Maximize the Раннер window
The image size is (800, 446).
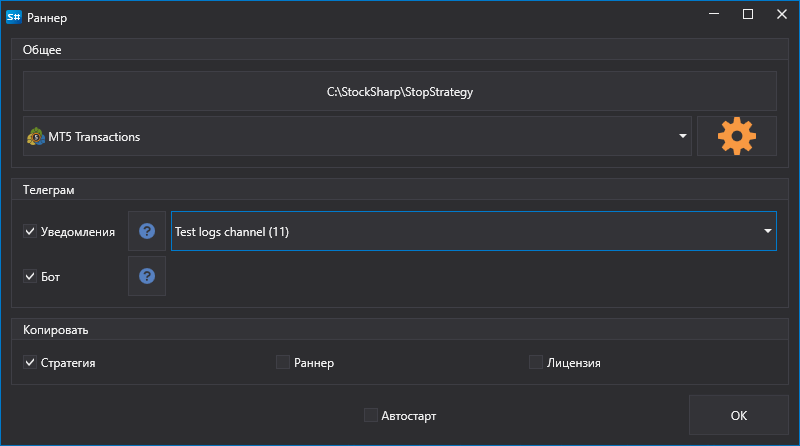pyautogui.click(x=747, y=14)
